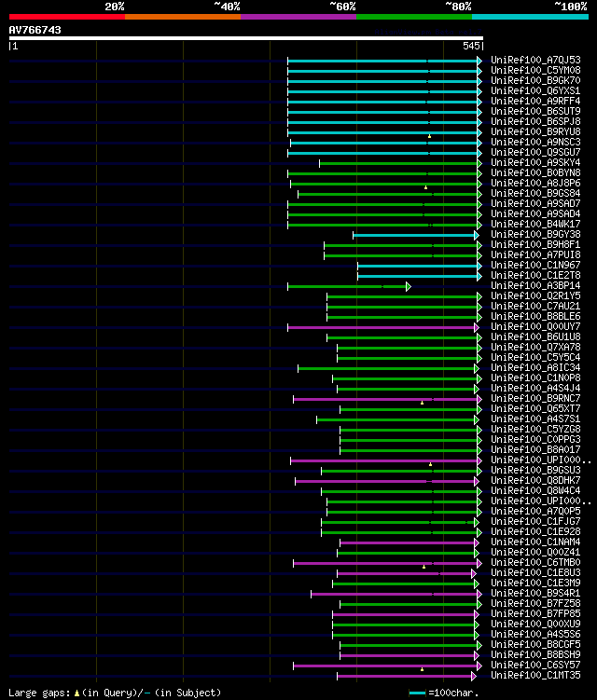Click the UniRef100_B0BYN8 label
Viewport: 597px width, 700px height.
pos(535,172)
